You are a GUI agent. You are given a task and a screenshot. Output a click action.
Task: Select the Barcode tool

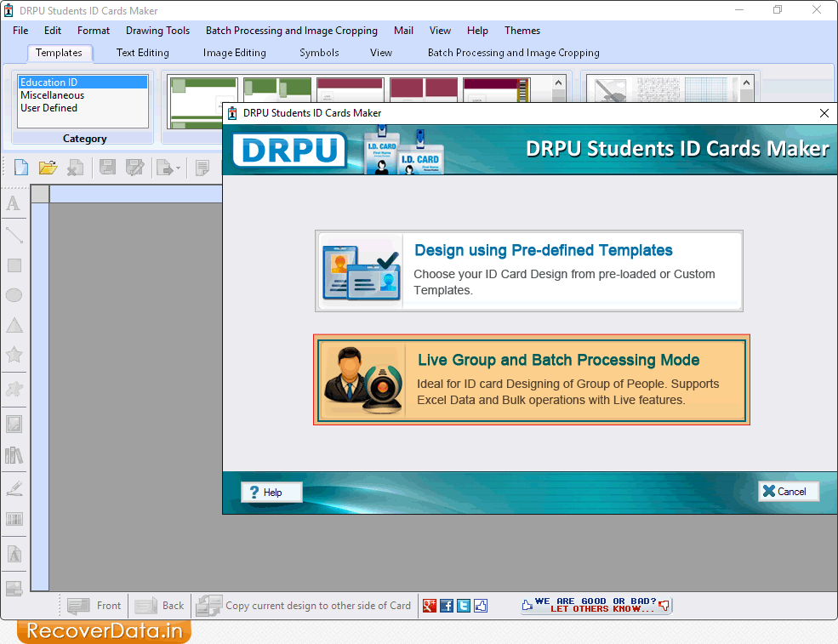(x=14, y=519)
